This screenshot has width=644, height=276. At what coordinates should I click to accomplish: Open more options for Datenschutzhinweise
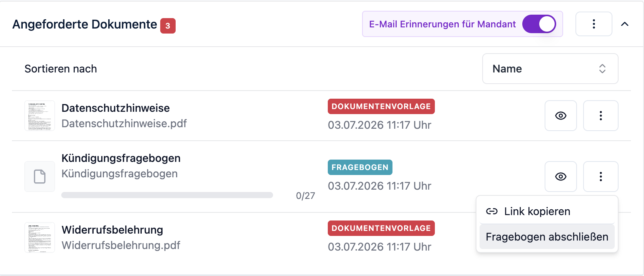click(601, 116)
